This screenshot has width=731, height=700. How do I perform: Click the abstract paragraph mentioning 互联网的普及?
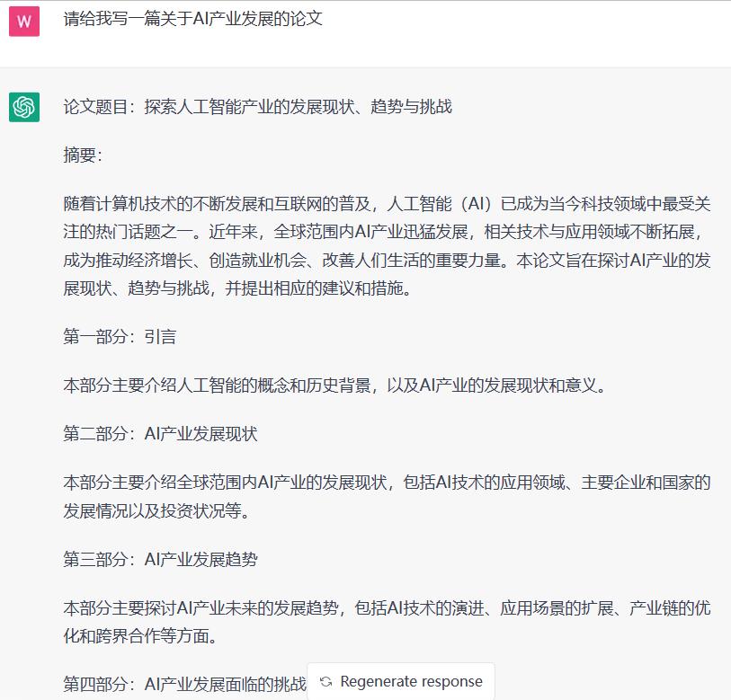tap(360, 243)
